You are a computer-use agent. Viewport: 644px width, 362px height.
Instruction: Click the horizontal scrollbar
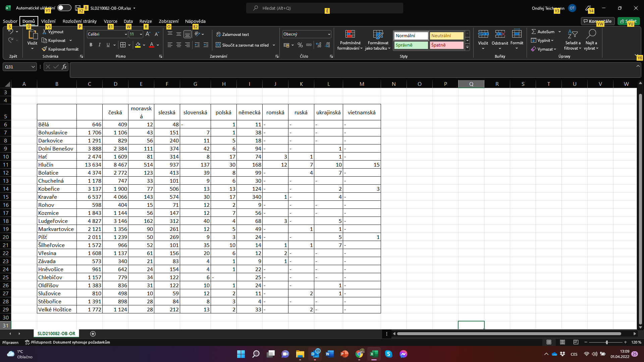509,334
